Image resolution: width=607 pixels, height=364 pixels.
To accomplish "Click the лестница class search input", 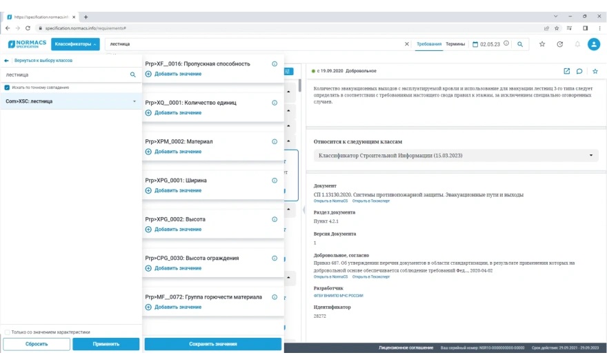I will 66,74.
